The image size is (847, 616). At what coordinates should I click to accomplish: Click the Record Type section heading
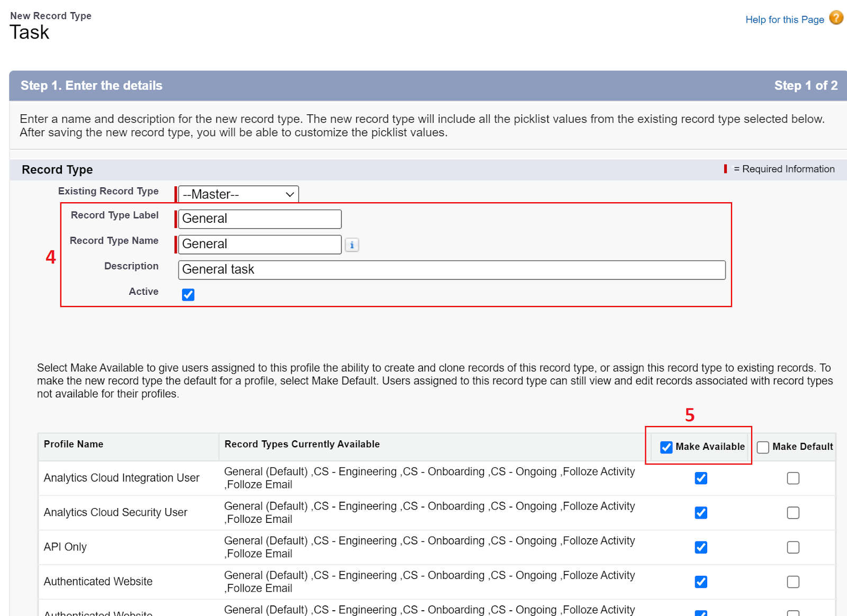click(x=57, y=170)
